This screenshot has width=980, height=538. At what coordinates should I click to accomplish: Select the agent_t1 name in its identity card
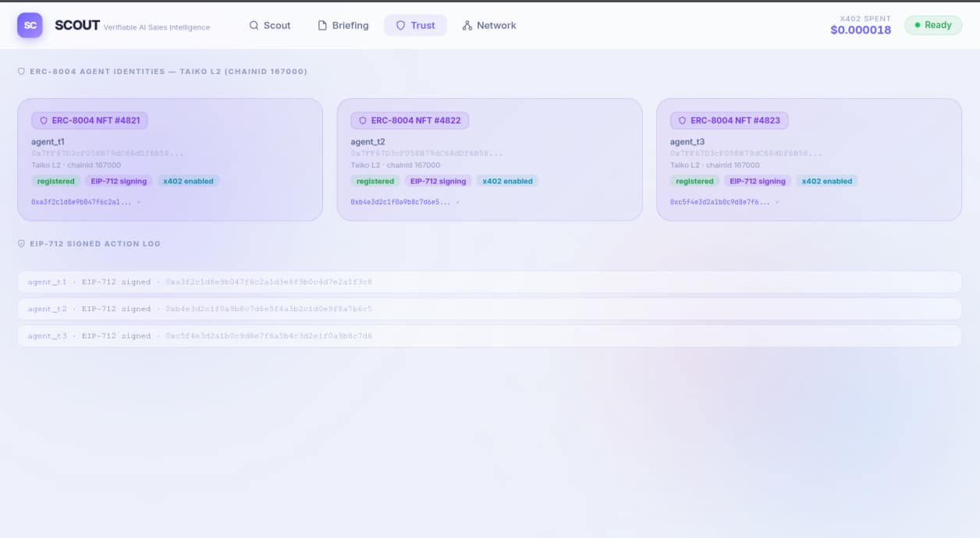48,142
